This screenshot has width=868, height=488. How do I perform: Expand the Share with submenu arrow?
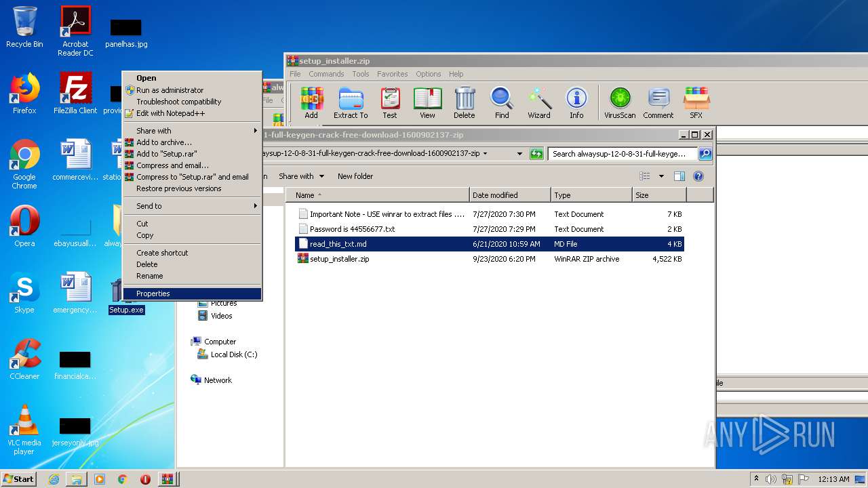click(256, 131)
